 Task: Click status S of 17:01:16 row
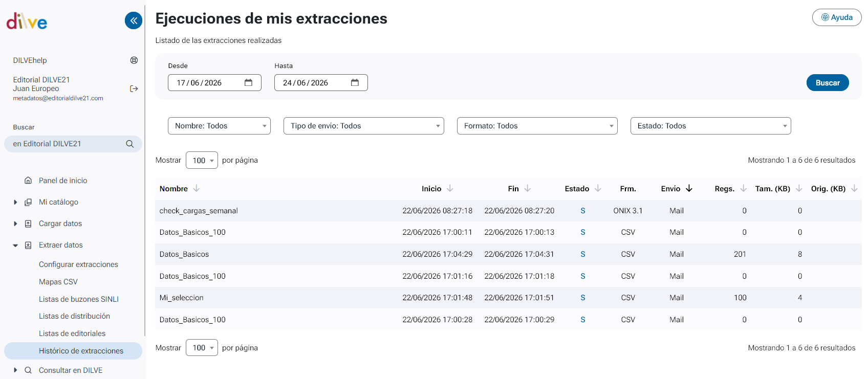pos(583,276)
